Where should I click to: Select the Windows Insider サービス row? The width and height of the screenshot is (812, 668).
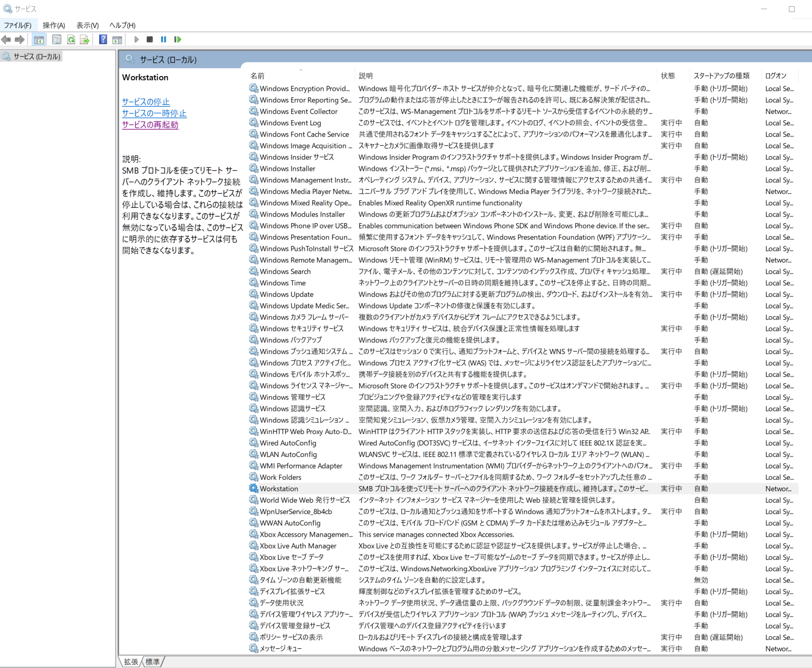[523, 157]
